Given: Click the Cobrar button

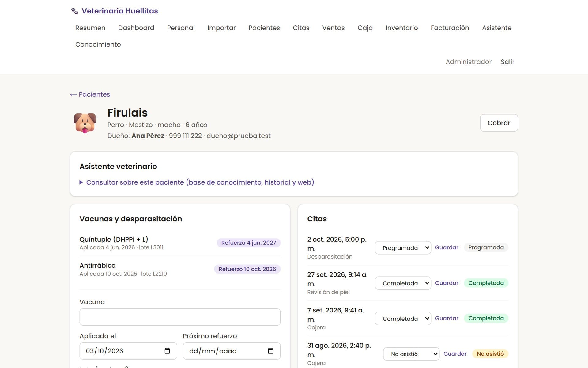Looking at the screenshot, I should (x=499, y=123).
